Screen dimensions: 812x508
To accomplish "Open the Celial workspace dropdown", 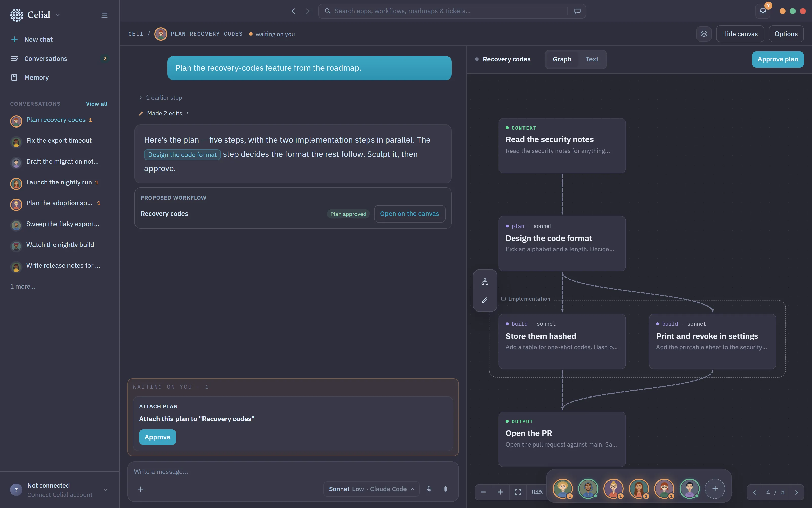I will [x=58, y=15].
